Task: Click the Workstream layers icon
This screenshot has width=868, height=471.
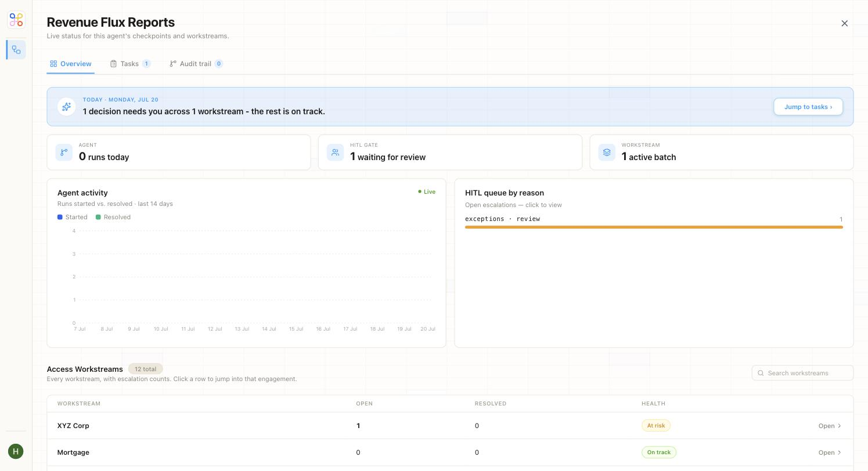Action: pyautogui.click(x=607, y=152)
